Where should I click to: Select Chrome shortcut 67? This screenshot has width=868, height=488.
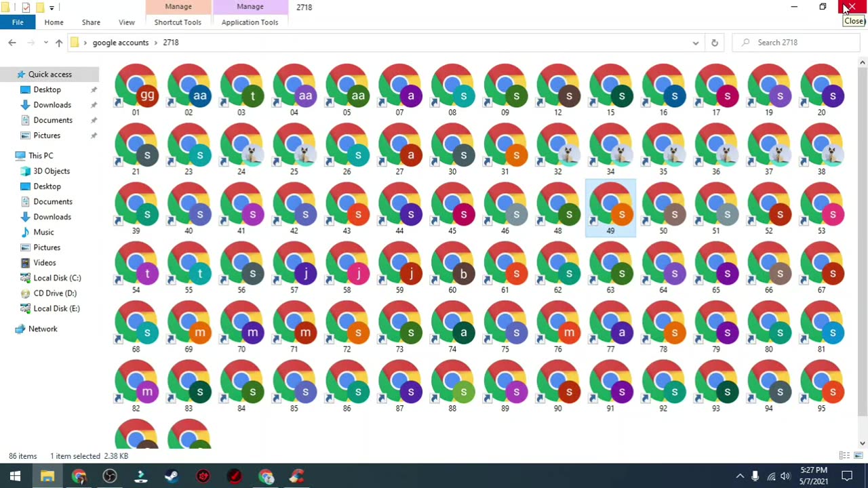click(x=822, y=267)
